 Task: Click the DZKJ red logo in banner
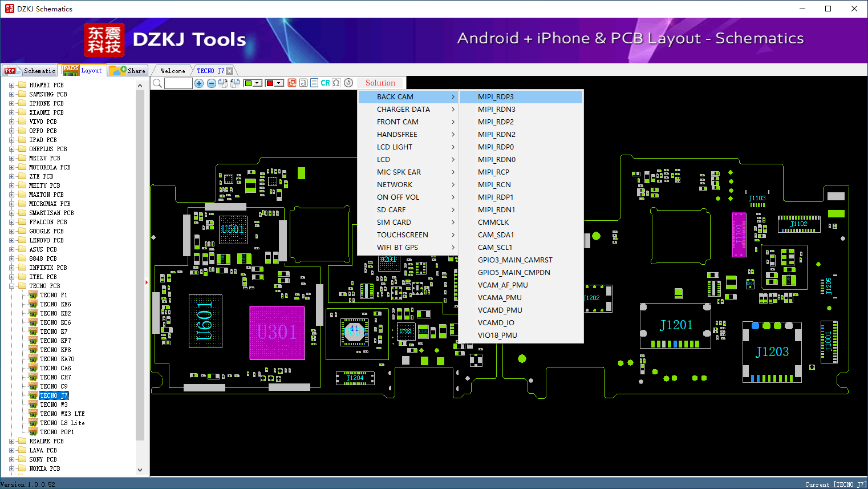tap(104, 40)
